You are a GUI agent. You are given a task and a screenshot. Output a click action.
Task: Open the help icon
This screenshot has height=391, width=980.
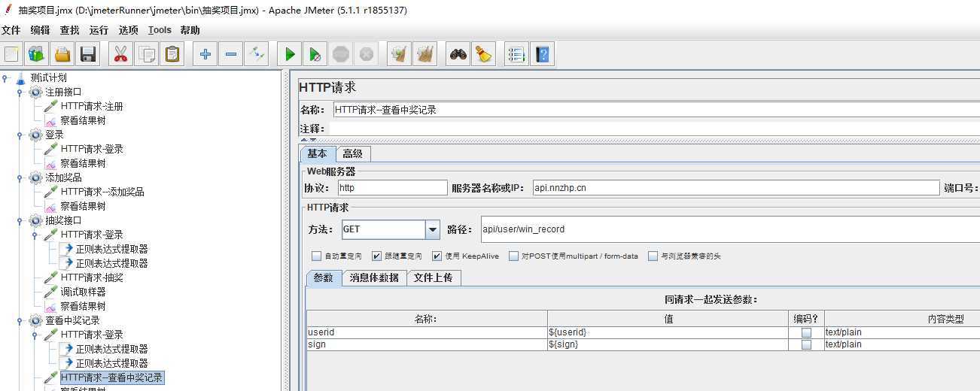point(542,54)
